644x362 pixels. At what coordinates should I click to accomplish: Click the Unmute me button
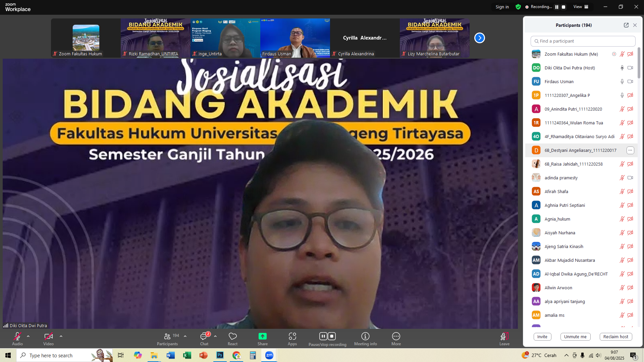(x=576, y=337)
